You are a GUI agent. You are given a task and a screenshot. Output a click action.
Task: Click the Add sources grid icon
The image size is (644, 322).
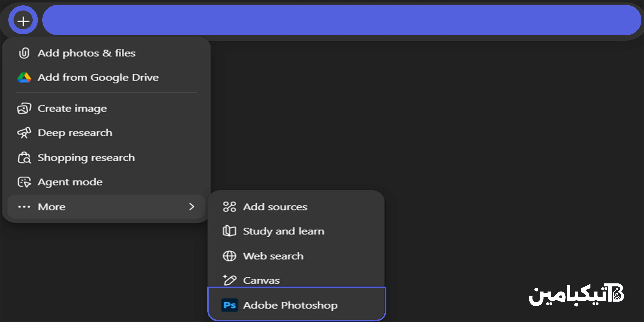pos(229,207)
